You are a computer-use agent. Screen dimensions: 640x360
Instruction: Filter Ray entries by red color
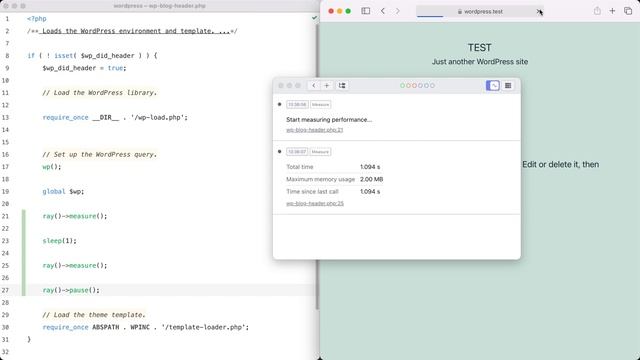(x=414, y=85)
